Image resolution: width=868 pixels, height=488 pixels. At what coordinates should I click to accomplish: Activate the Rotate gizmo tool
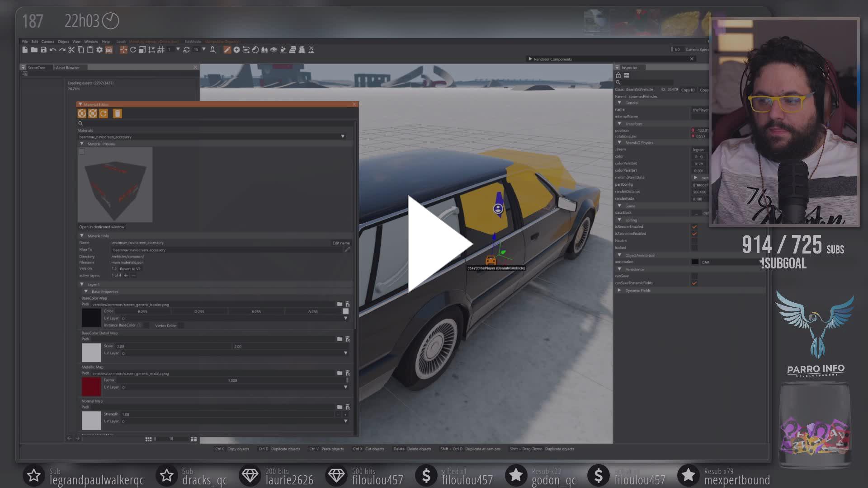point(133,50)
